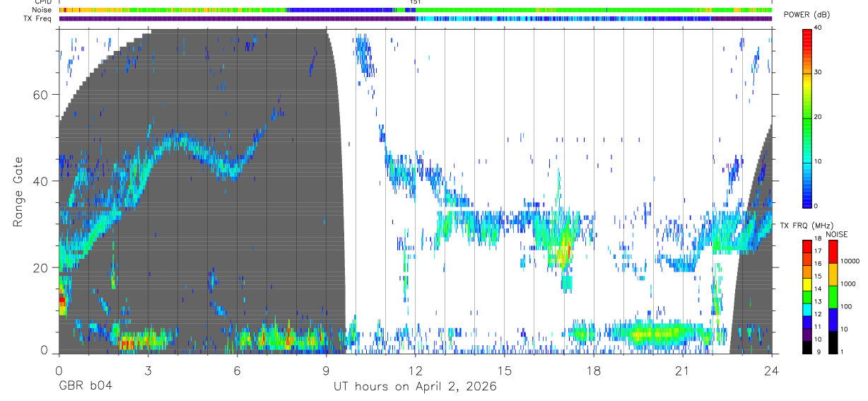This screenshot has height=401, width=868.
Task: Click the '151' CPID value above the strips
Action: 416,3
